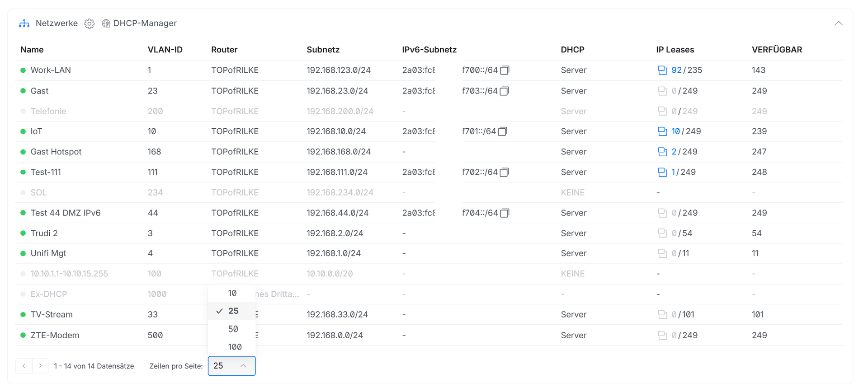Go to next page arrow

pyautogui.click(x=40, y=366)
